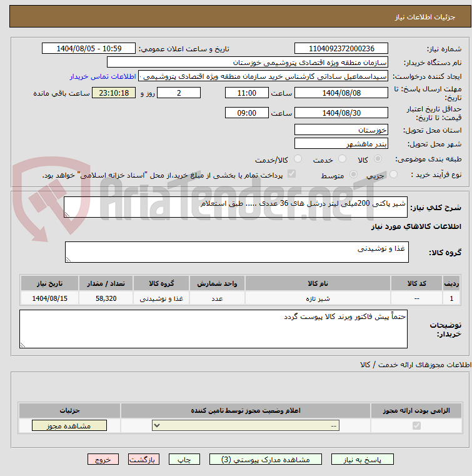
Task: Click the گروه کالا text area
Action: [x=236, y=252]
